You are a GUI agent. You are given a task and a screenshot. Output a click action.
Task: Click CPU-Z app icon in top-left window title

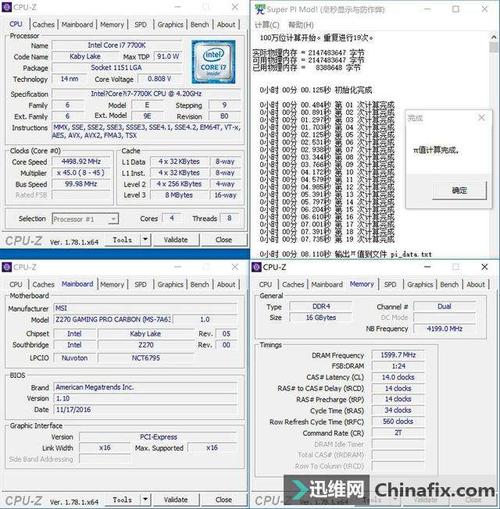click(7, 7)
